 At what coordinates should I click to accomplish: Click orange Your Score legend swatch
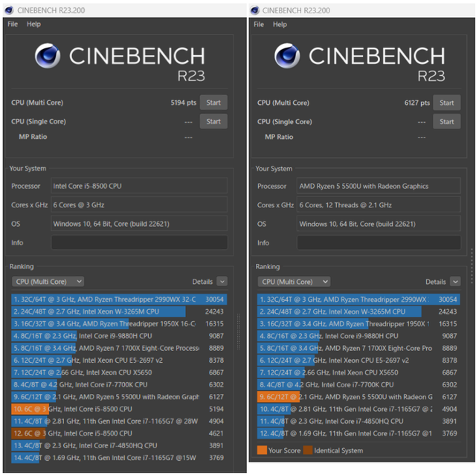coord(262,450)
